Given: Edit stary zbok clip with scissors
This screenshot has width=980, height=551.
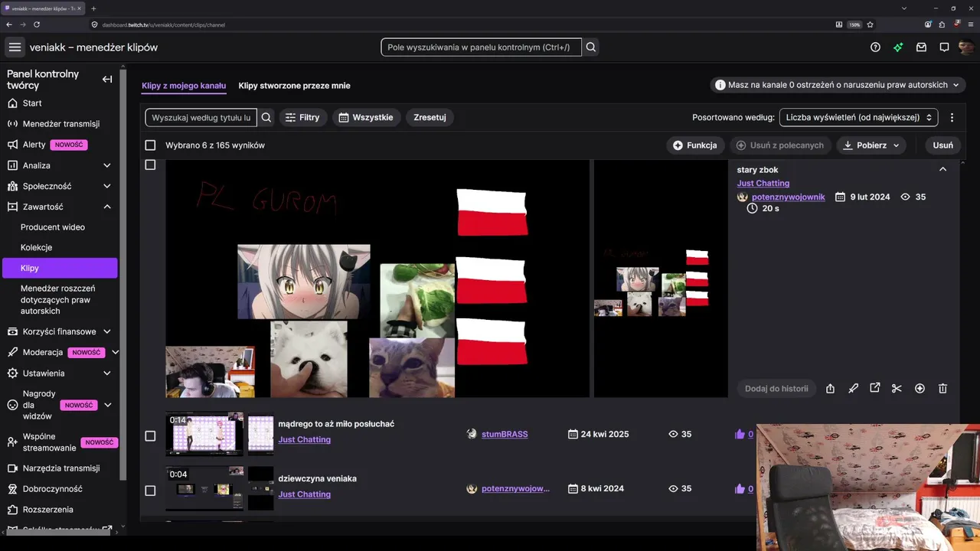Looking at the screenshot, I should [x=897, y=389].
